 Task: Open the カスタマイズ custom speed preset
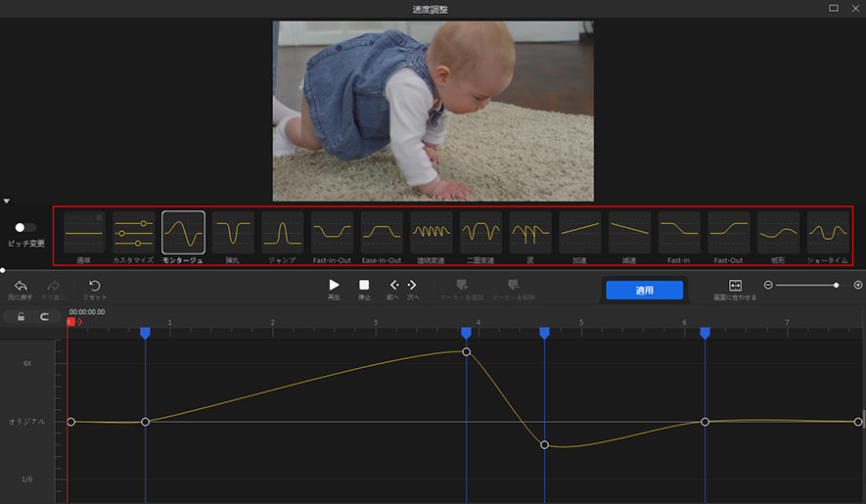tap(134, 233)
